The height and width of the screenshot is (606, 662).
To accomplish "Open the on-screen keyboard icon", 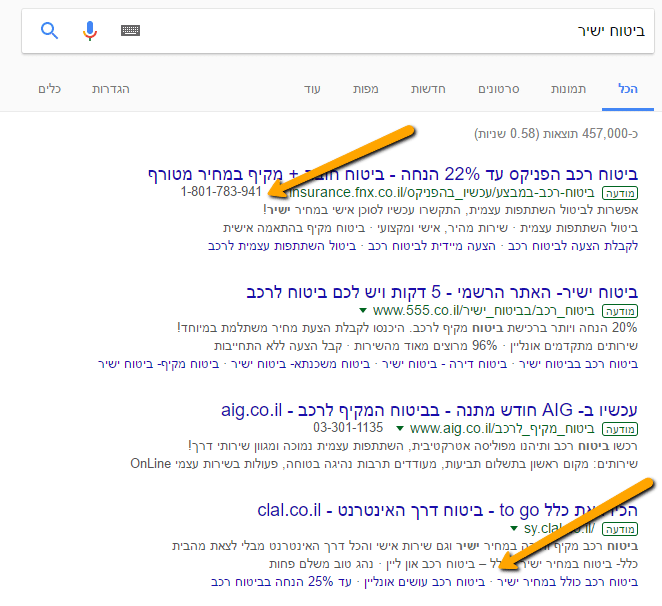I will pos(130,30).
